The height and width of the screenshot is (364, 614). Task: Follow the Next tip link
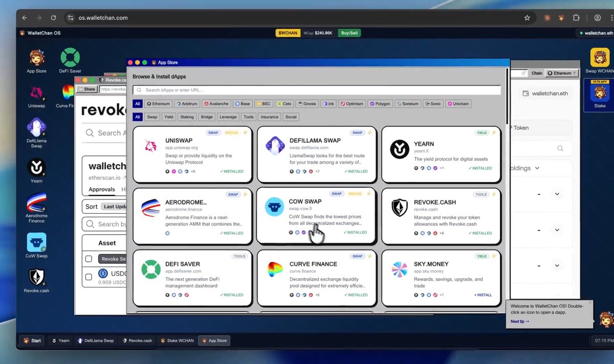pos(520,322)
